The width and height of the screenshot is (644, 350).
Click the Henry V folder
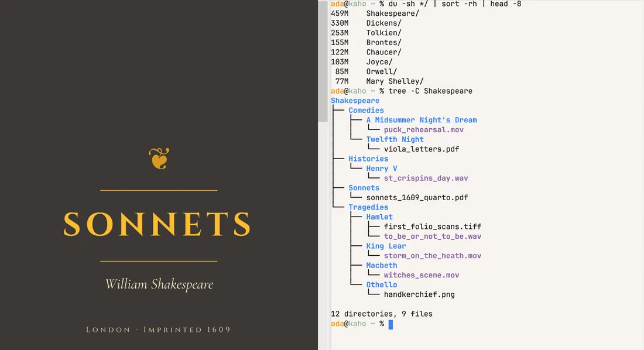382,169
